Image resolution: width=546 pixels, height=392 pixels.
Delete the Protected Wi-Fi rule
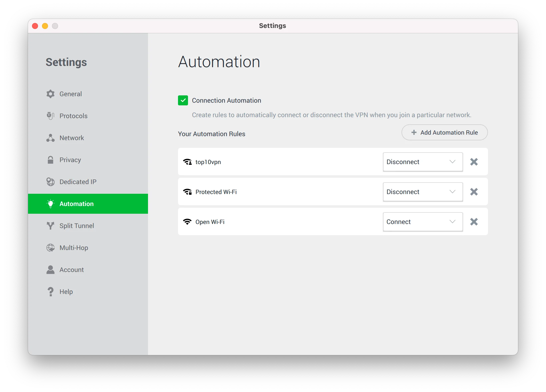(474, 192)
